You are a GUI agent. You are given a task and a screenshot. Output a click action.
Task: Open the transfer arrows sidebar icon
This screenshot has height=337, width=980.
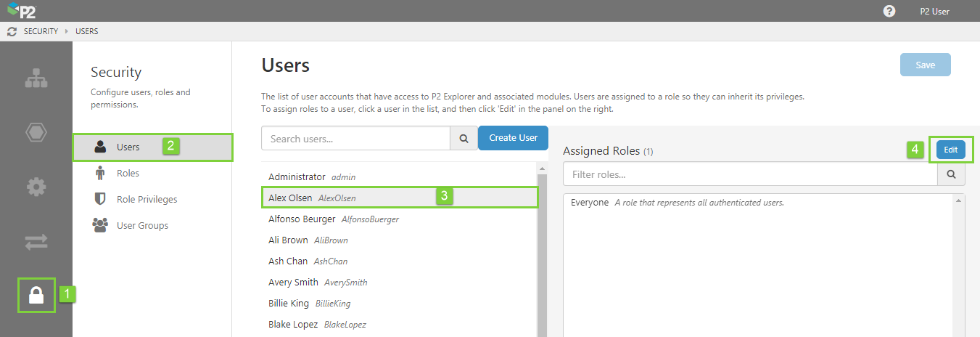click(x=36, y=242)
